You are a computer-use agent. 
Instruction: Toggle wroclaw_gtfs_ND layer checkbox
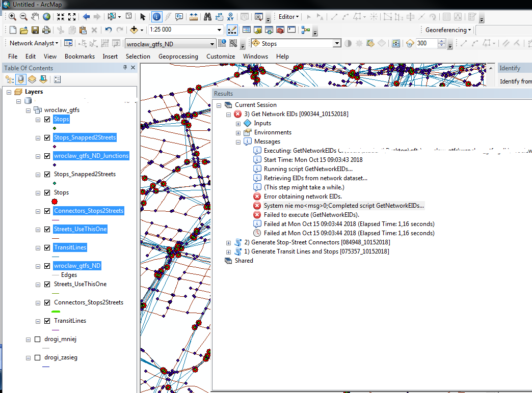coord(47,266)
